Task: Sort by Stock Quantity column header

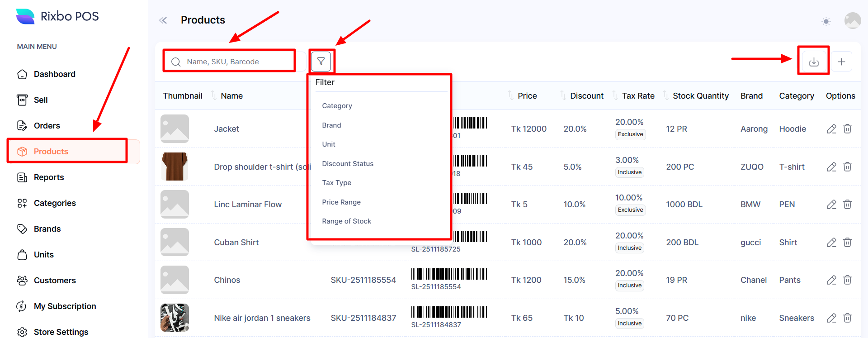Action: [x=700, y=96]
